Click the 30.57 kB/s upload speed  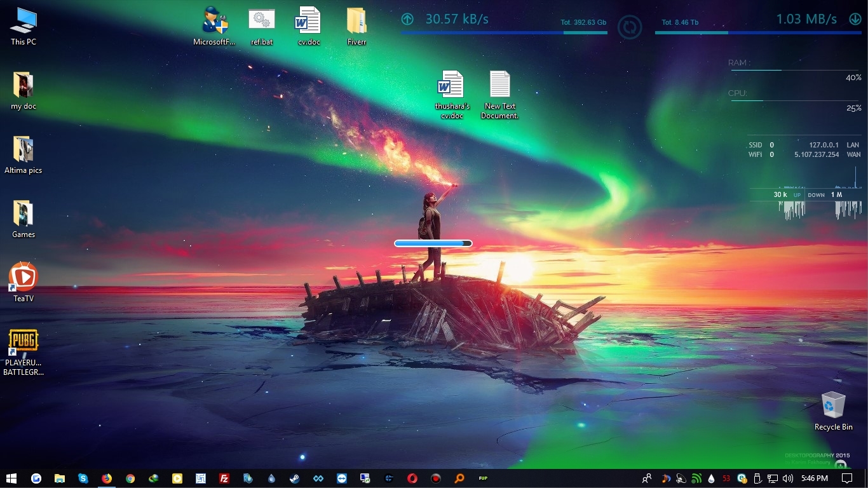pos(457,19)
